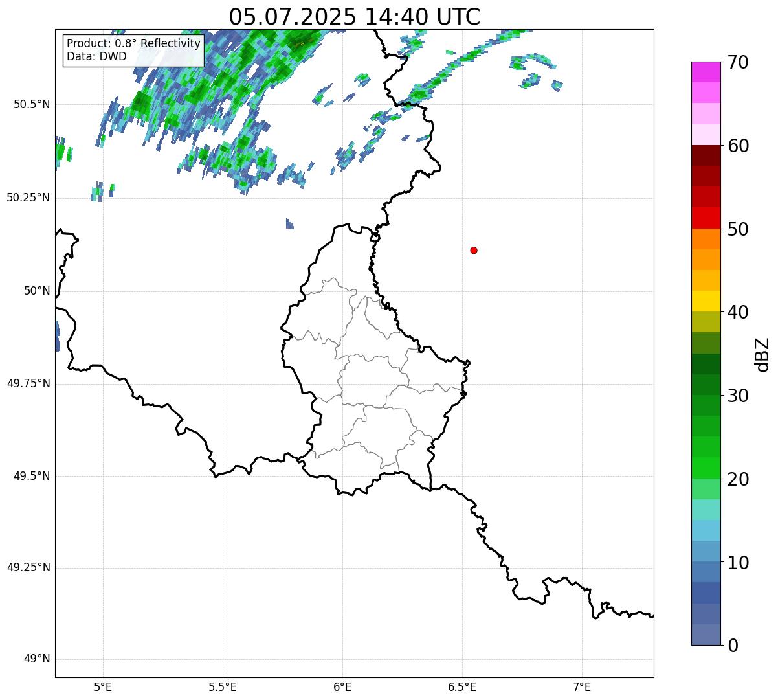Click the 49.5°N latitude label
778x700 pixels.
[32, 476]
